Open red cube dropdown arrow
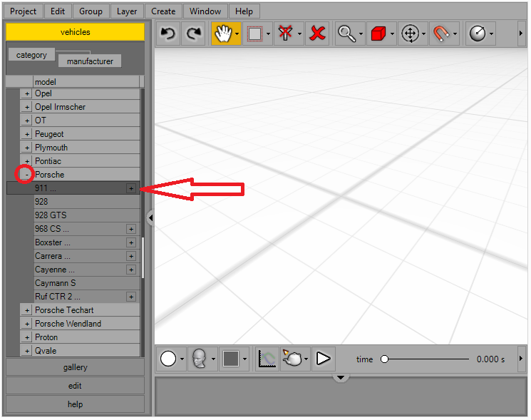Screen dimensions: 531x420 pos(392,34)
